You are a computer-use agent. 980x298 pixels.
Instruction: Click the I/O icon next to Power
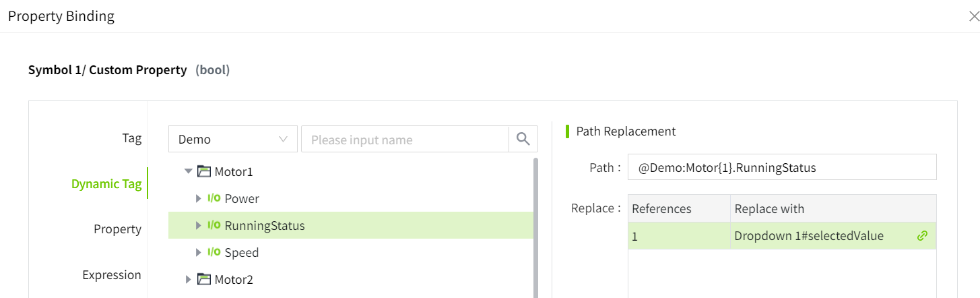[x=214, y=199]
